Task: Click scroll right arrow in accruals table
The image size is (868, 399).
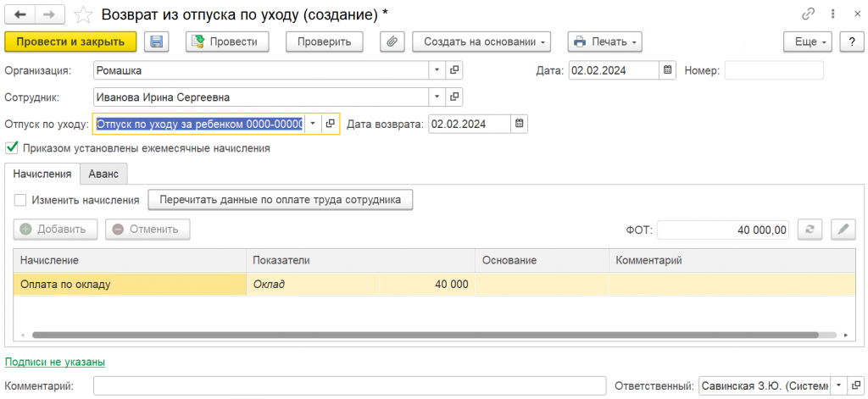Action: (x=845, y=335)
